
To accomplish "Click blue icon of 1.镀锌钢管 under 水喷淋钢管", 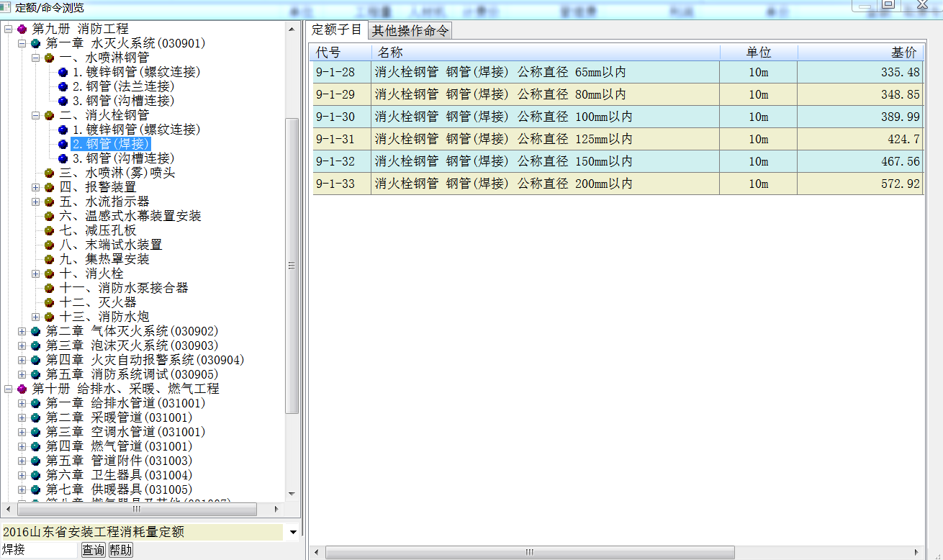I will pos(63,73).
